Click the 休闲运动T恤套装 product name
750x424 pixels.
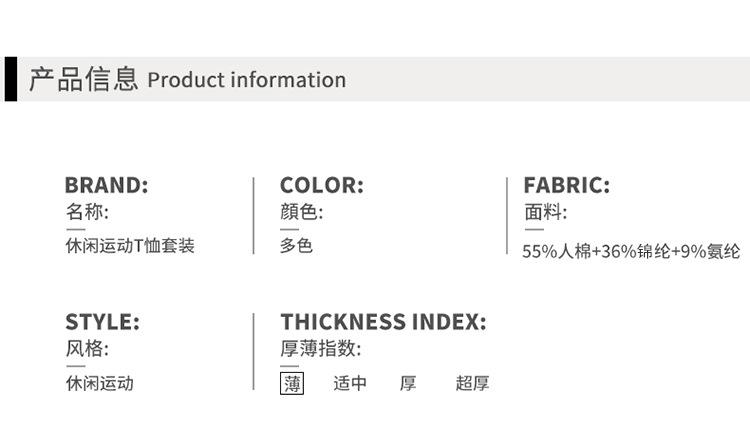130,246
